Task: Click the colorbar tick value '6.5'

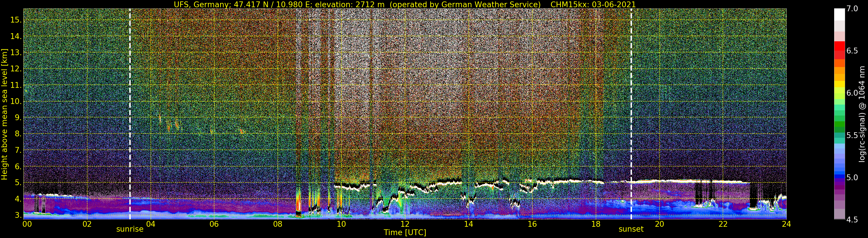Action: coord(852,51)
